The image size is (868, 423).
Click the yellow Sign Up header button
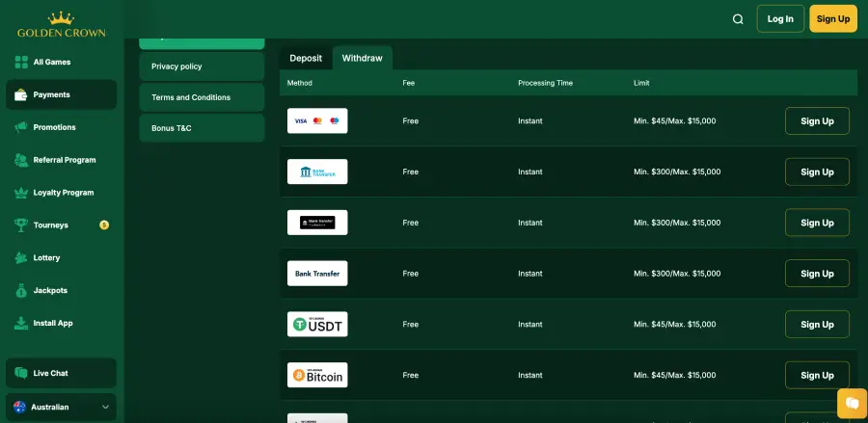pos(832,19)
